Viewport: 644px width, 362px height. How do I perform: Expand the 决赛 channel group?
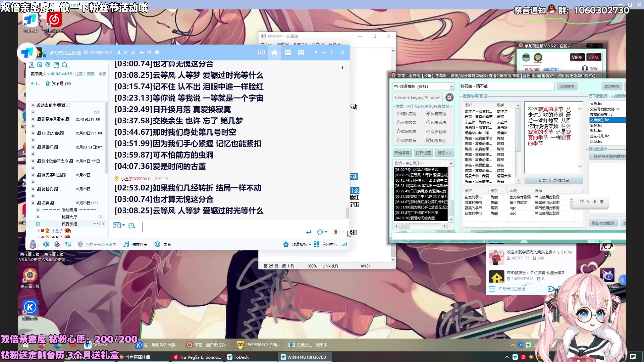(x=33, y=203)
